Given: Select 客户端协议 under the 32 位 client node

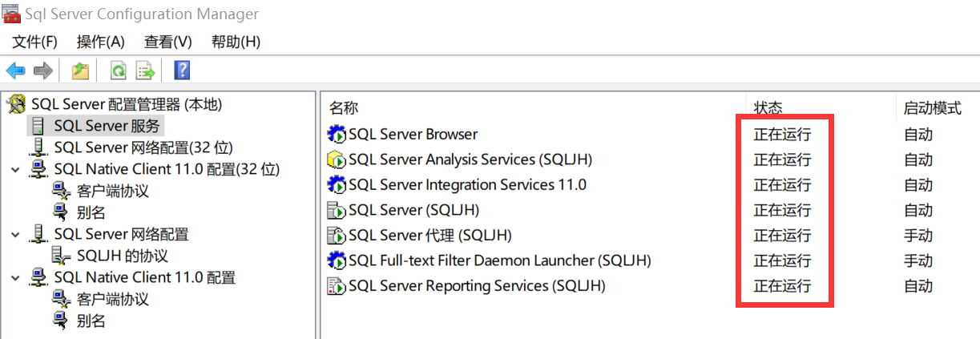Looking at the screenshot, I should pyautogui.click(x=113, y=191).
